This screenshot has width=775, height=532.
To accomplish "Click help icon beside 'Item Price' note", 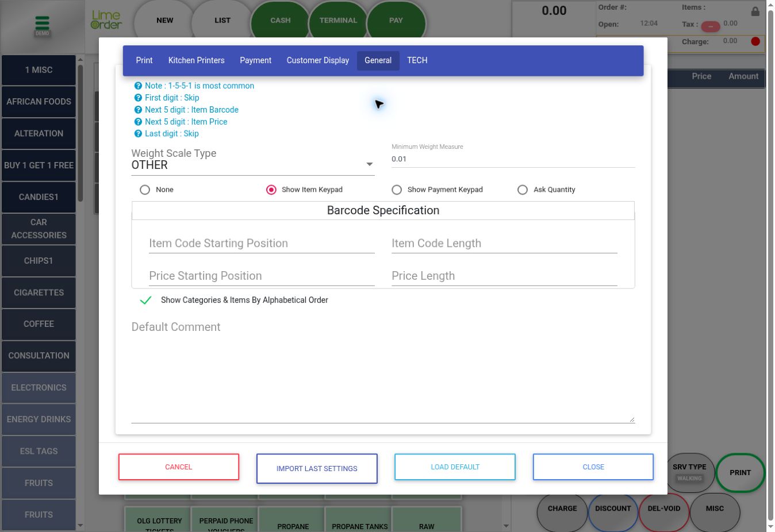I will [x=138, y=122].
